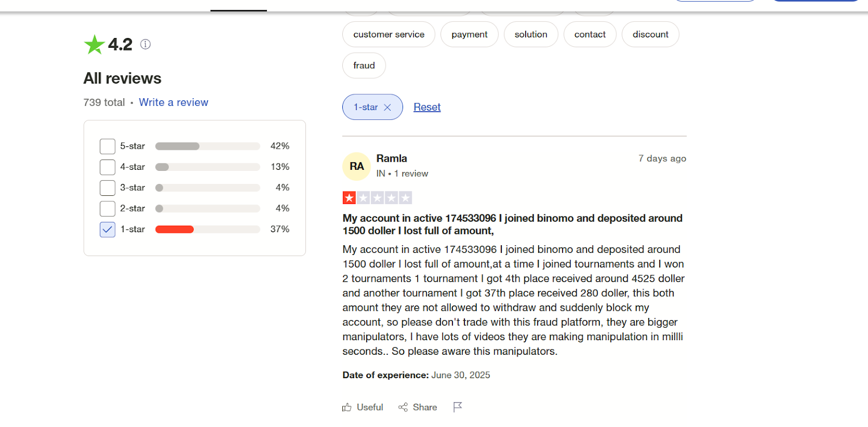Screen dimensions: 868x427
Task: Open the Write a review link
Action: coord(174,103)
